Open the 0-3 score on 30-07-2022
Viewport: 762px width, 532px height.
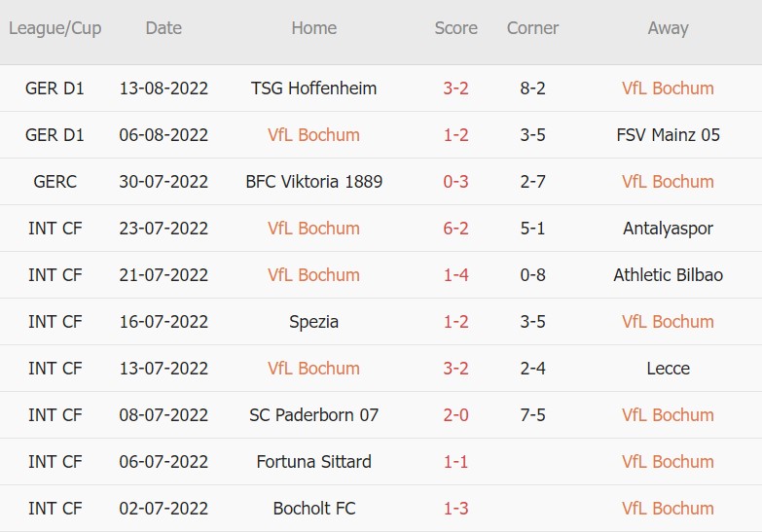tap(455, 182)
